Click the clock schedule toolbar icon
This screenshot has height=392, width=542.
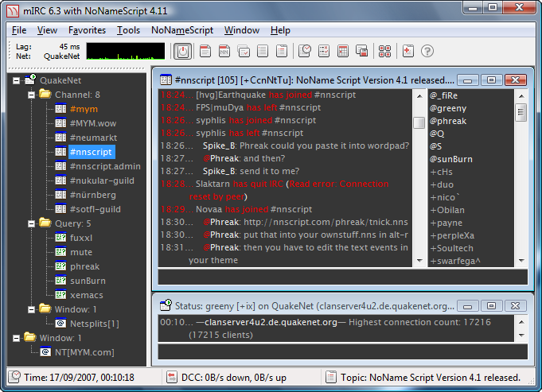[x=305, y=51]
